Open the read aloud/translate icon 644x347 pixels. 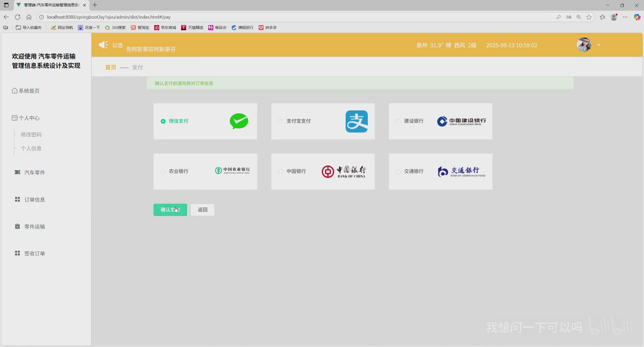pos(569,17)
